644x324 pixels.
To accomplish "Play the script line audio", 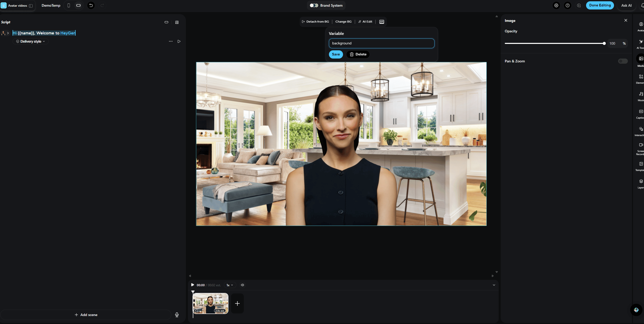I will click(x=179, y=41).
